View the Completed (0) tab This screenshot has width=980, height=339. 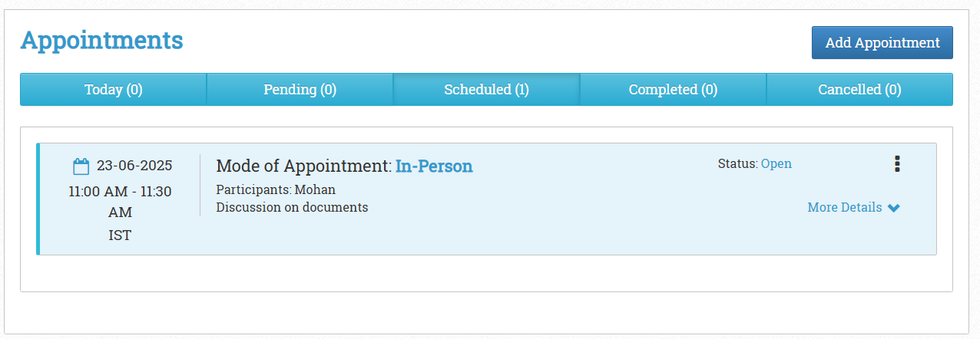674,90
